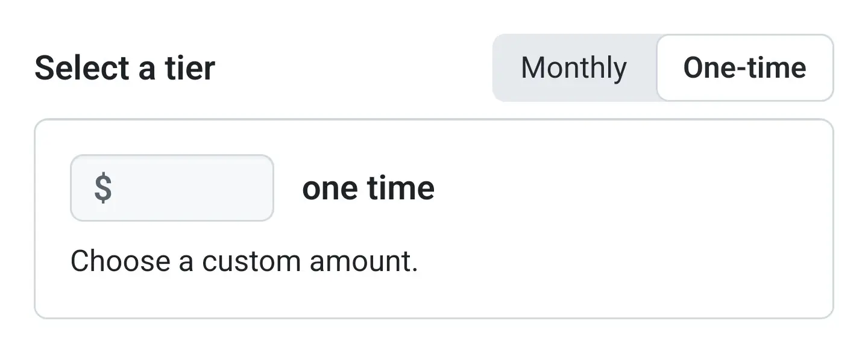Click the "Select a tier" heading
The height and width of the screenshot is (359, 868).
click(125, 67)
